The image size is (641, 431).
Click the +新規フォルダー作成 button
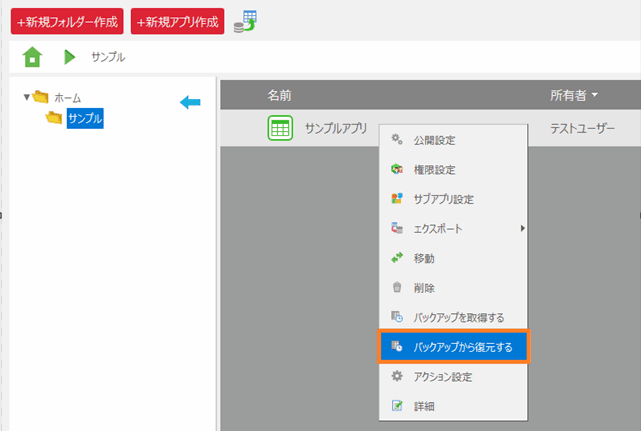67,21
